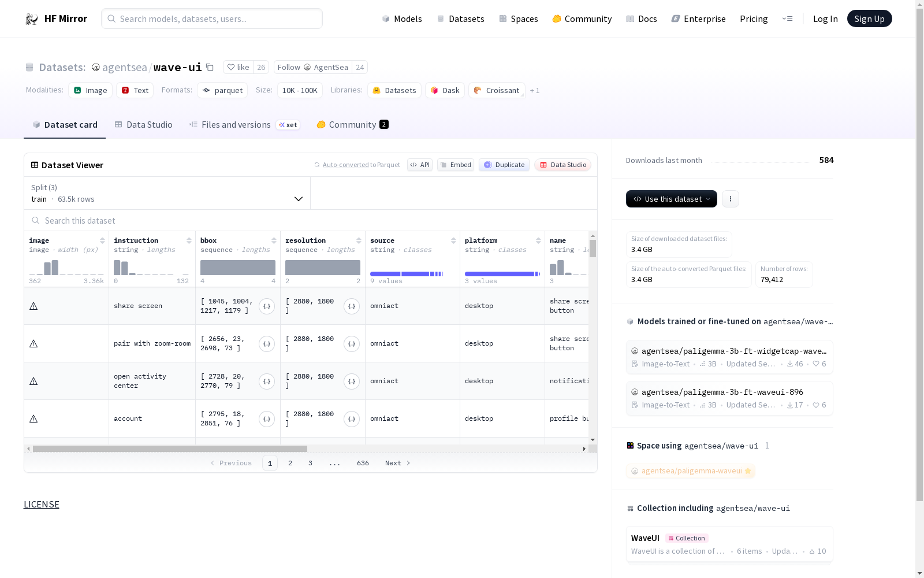Open the paligemma-3b-ft-widgetcap-wave model card
Screen dimensions: 924x578
[x=729, y=357]
